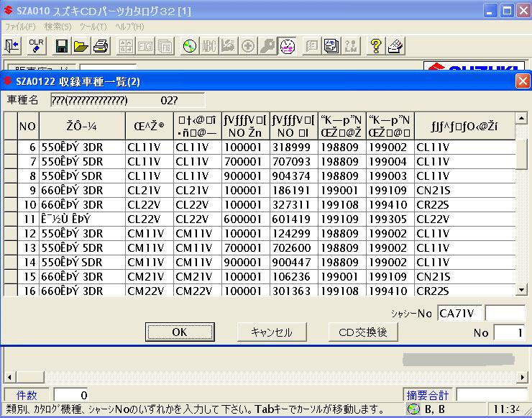Select row 12 with 124299
532x418 pixels.
point(260,234)
